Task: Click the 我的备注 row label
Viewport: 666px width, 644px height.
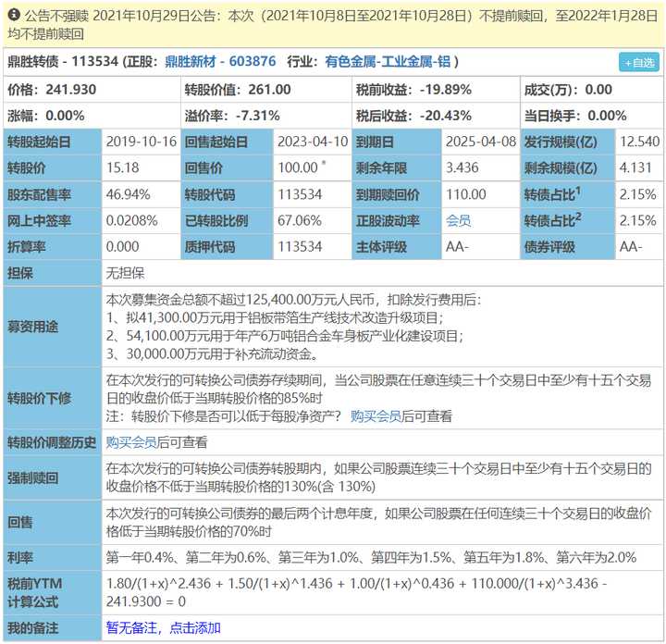Action: [x=32, y=628]
